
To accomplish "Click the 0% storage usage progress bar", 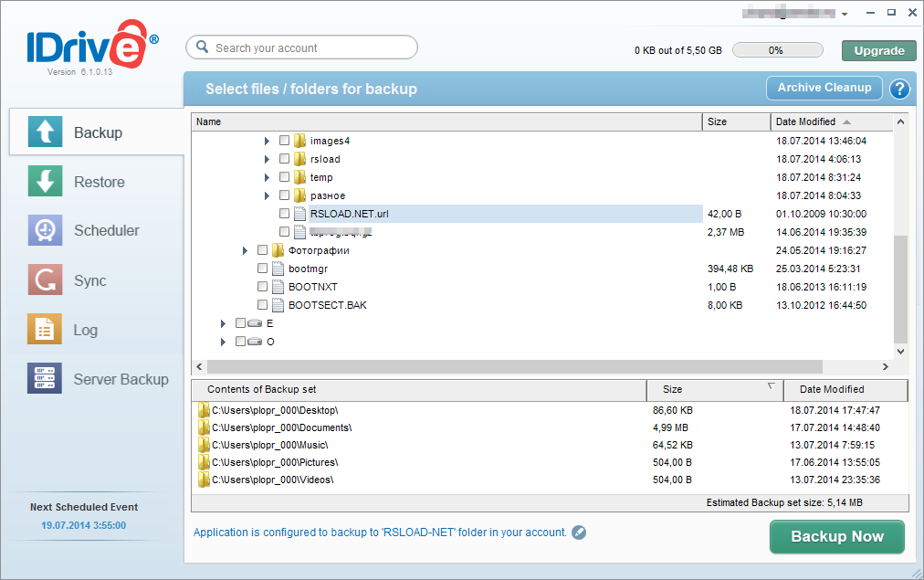I will [x=777, y=49].
